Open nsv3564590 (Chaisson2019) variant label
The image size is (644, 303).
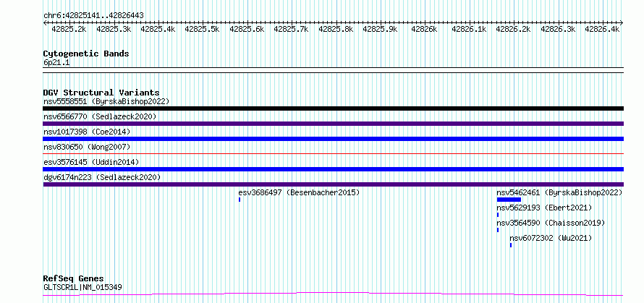pyautogui.click(x=551, y=223)
